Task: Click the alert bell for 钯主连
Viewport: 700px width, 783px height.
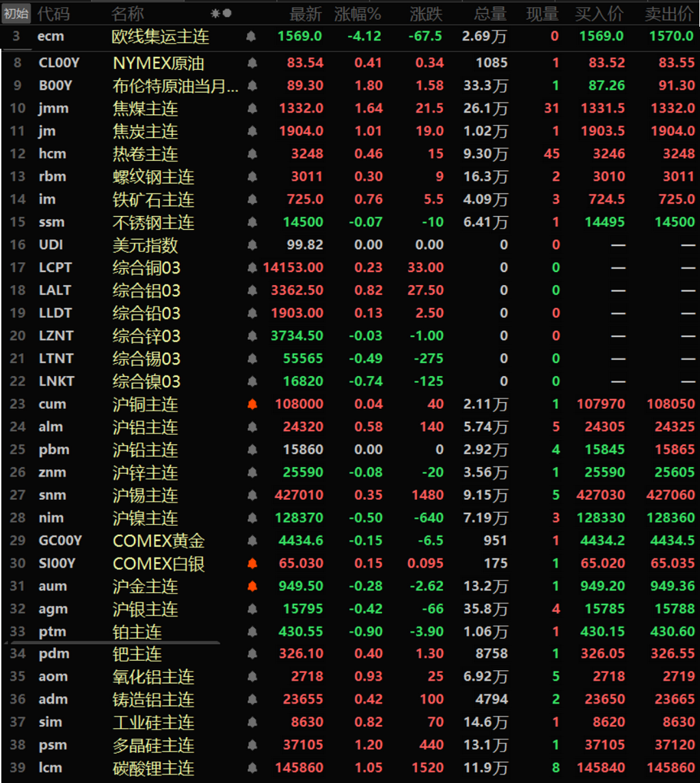Action: coord(253,653)
